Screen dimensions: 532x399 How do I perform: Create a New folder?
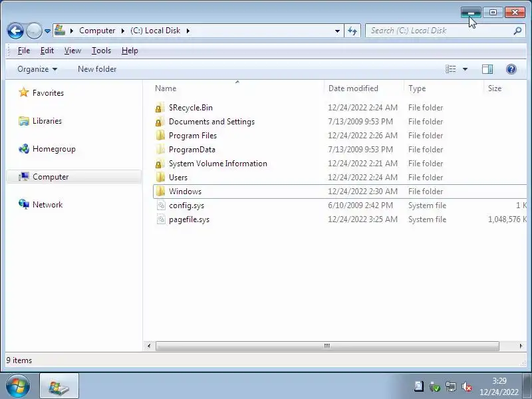[97, 69]
